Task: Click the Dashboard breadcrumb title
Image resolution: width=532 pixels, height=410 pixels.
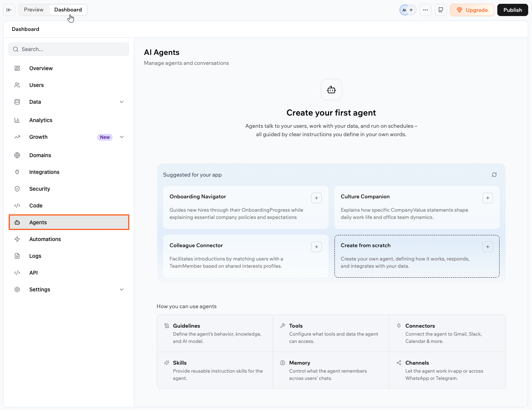Action: [26, 29]
